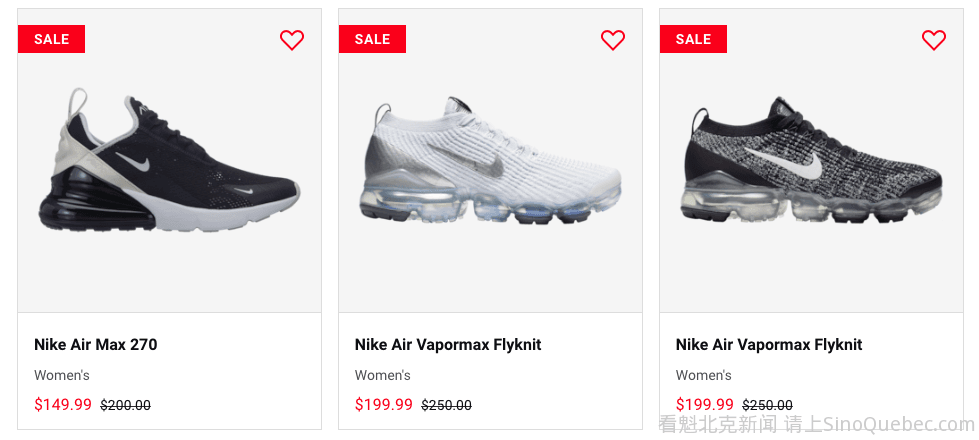979x440 pixels.
Task: Click the SALE badge on Air Max 270
Action: point(52,39)
